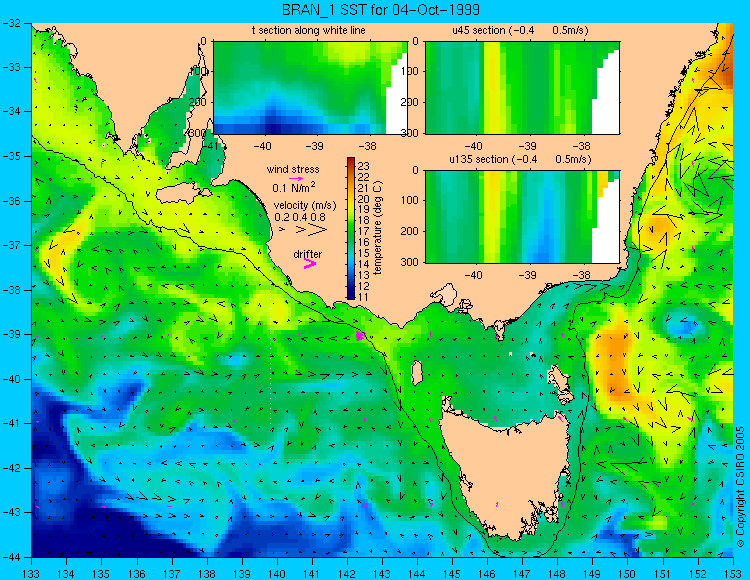
Task: Click the 'temperature (deg C)' color bar label
Action: point(377,229)
